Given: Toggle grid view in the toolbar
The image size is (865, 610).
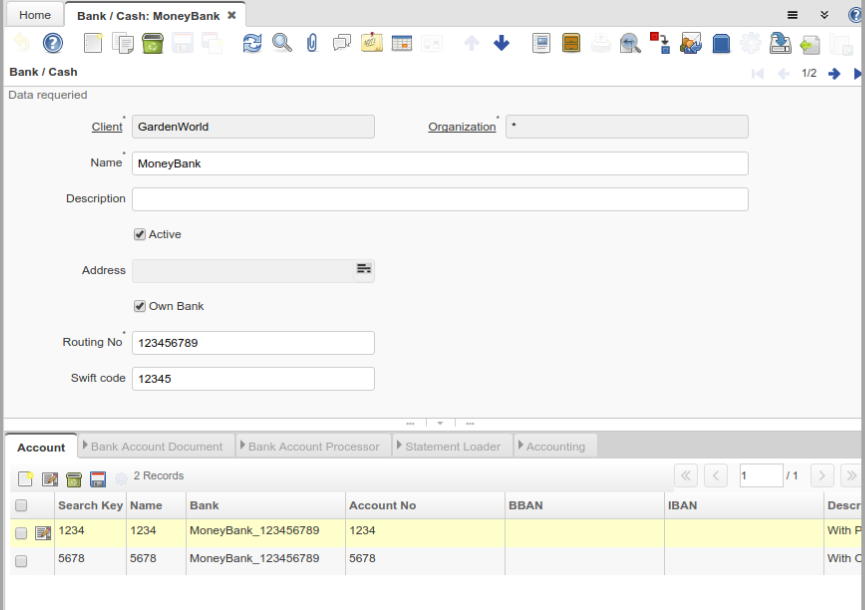Looking at the screenshot, I should coord(402,43).
